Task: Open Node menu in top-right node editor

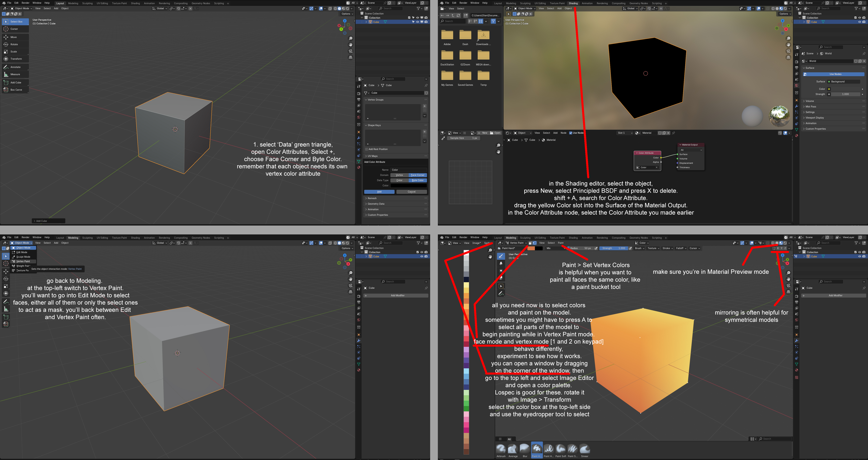Action: point(563,133)
